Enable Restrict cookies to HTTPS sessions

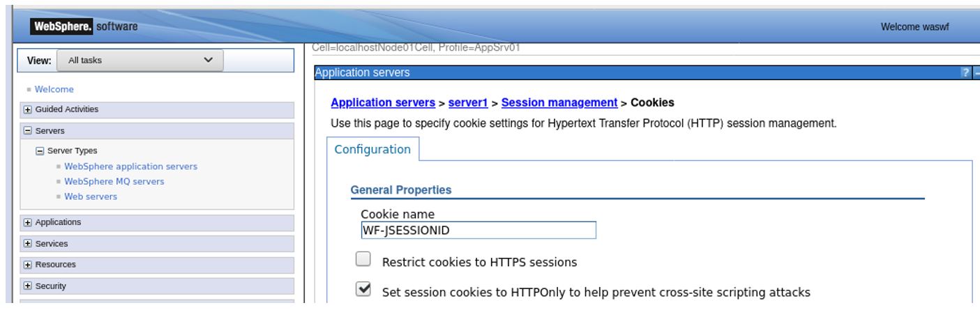(363, 261)
